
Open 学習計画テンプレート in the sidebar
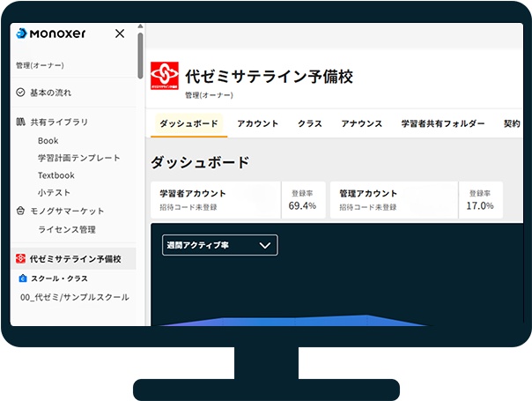click(x=78, y=158)
